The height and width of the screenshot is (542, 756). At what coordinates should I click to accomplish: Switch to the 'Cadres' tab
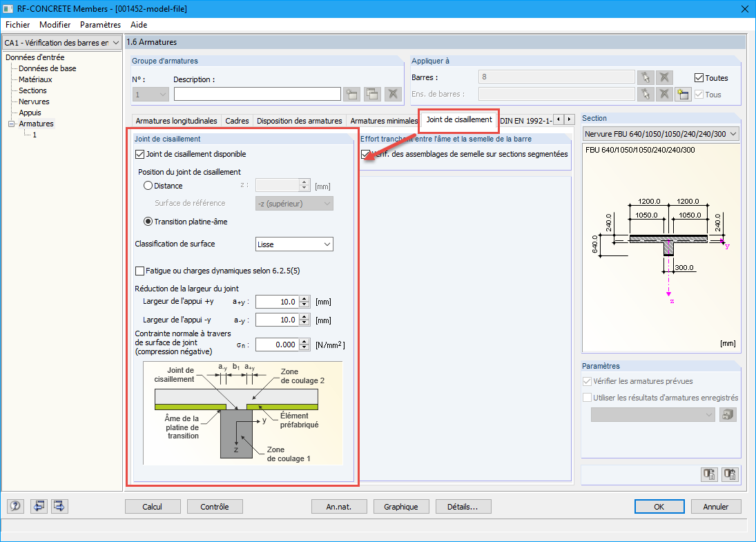pos(237,120)
